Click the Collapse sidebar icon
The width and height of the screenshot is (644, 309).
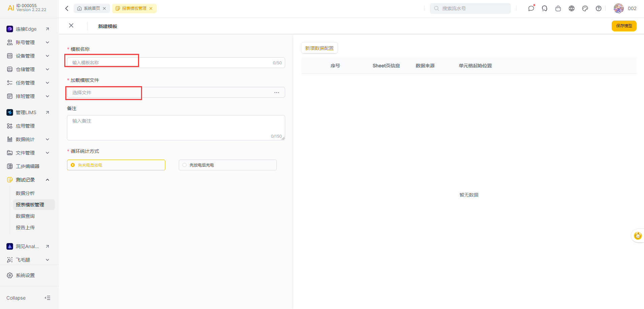[x=47, y=298]
